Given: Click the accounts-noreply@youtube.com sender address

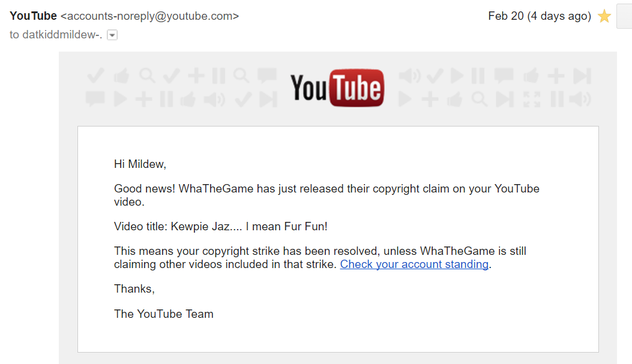Looking at the screenshot, I should pos(149,16).
